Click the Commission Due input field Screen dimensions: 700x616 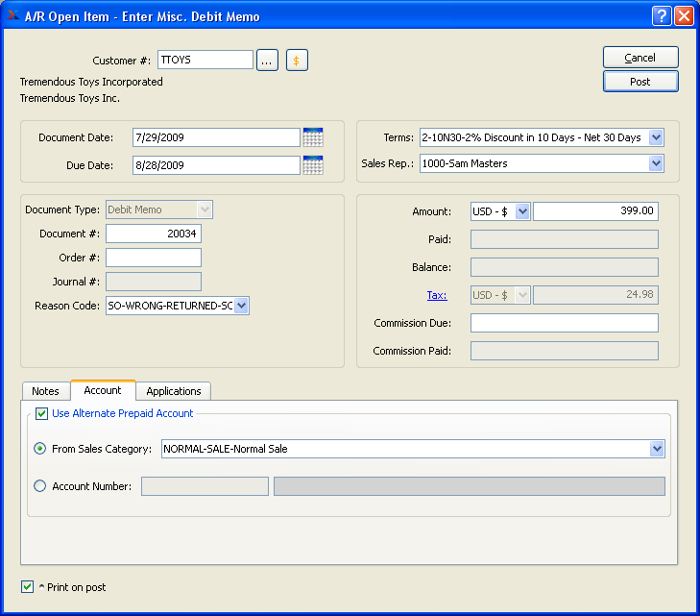564,323
